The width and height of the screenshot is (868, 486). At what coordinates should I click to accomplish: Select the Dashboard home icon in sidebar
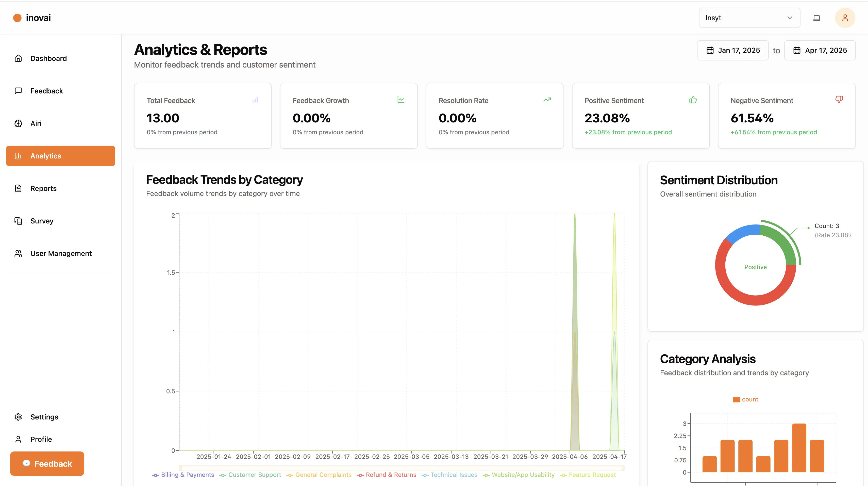pyautogui.click(x=19, y=58)
